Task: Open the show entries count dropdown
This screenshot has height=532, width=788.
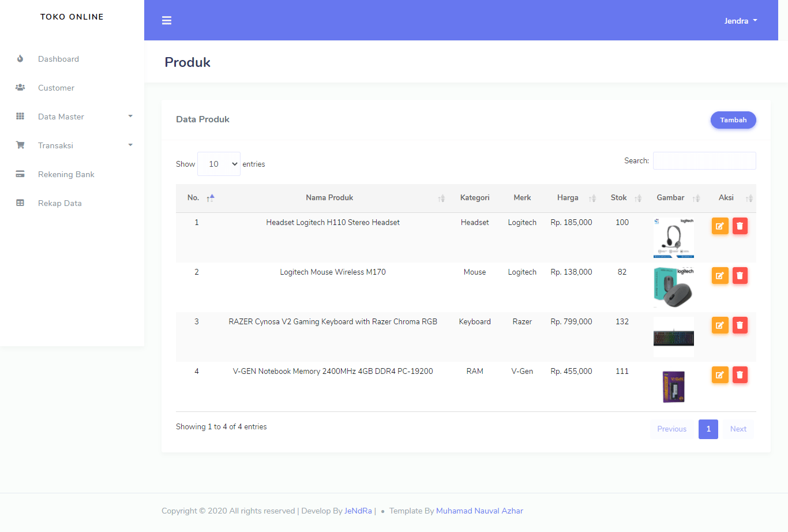Action: 219,164
